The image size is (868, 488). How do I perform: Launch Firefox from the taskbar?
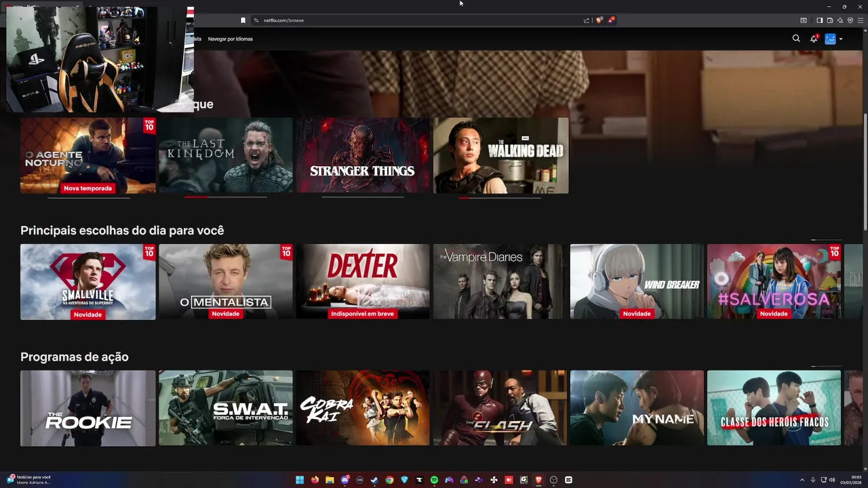point(315,480)
